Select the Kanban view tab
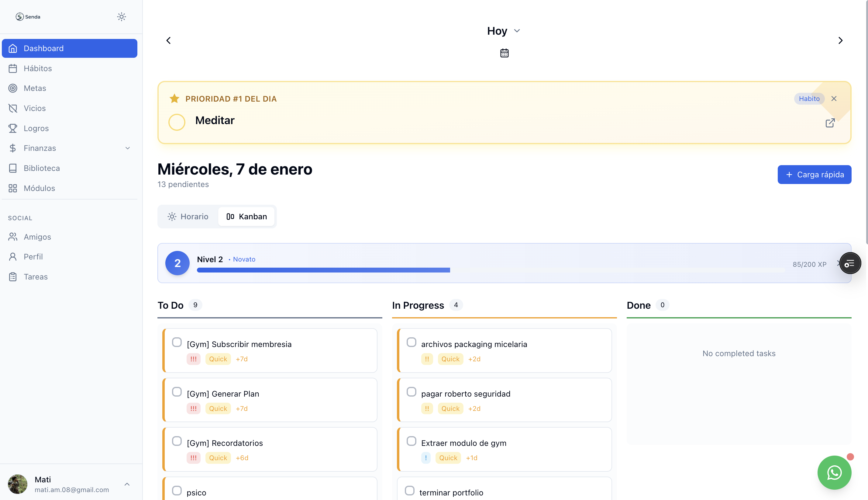This screenshot has height=500, width=868. pos(246,216)
